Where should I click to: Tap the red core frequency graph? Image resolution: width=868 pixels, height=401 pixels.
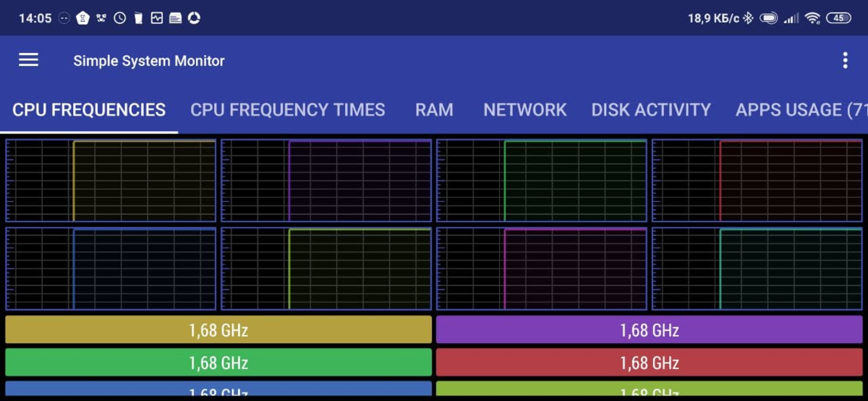click(x=757, y=180)
